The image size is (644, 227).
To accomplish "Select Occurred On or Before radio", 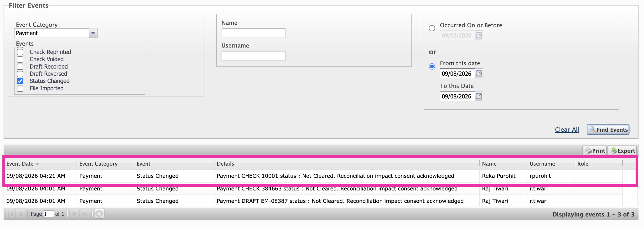I will coord(432,28).
